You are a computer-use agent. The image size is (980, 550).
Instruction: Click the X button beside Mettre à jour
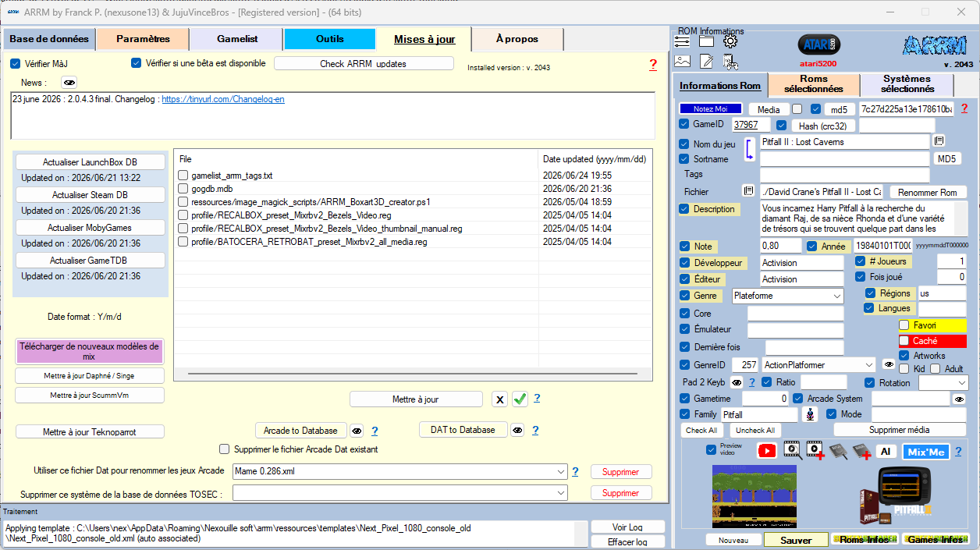(x=499, y=399)
